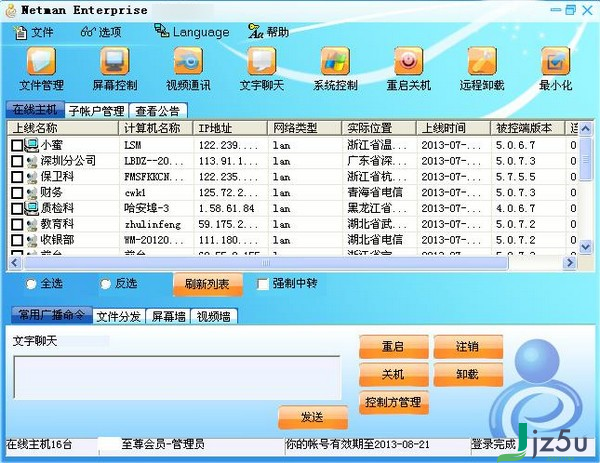Viewport: 600px width, 463px height.
Task: Open the 文件分发 tab
Action: [x=119, y=316]
